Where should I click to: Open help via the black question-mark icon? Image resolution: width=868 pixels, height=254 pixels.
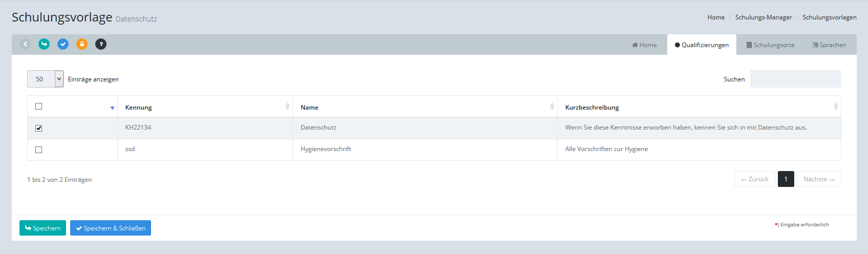[x=101, y=44]
